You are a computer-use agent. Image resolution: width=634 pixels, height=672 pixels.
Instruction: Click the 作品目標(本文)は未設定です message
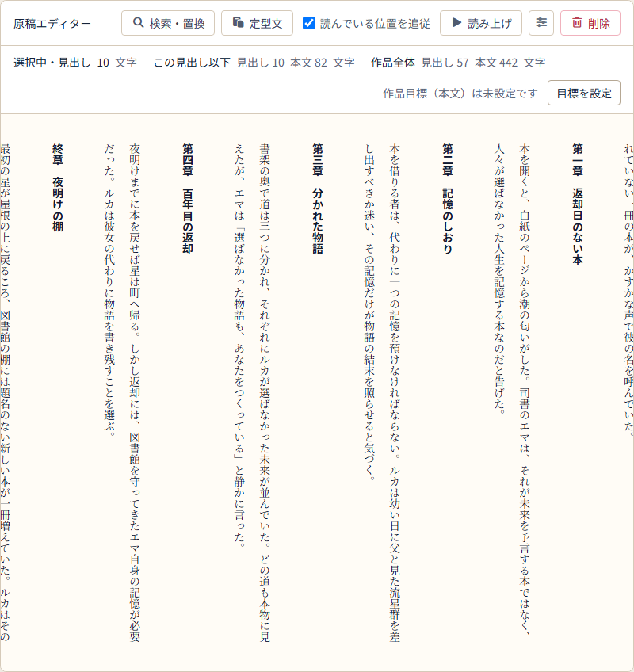click(460, 93)
